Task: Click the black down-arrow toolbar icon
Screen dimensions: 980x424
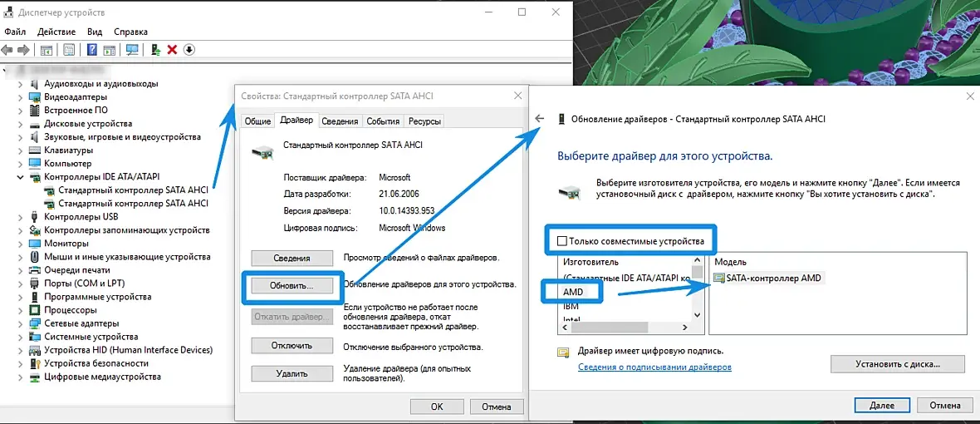Action: [x=190, y=49]
